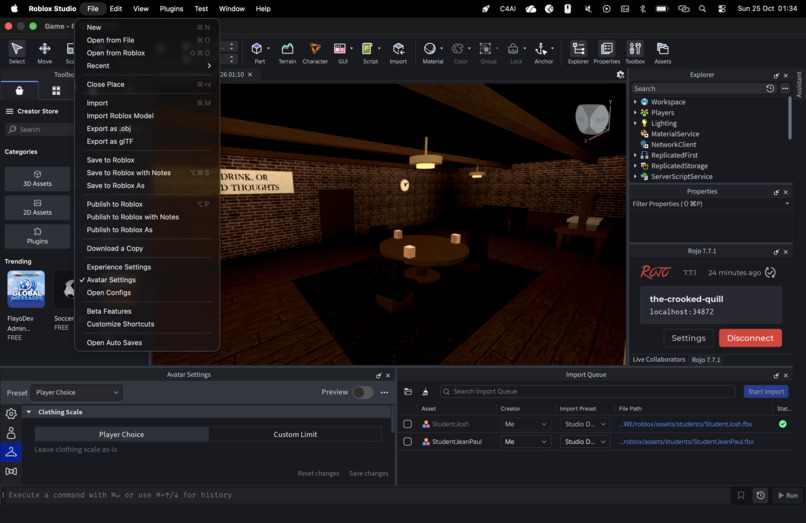
Task: Open Explorer more options ellipsis
Action: (x=785, y=88)
